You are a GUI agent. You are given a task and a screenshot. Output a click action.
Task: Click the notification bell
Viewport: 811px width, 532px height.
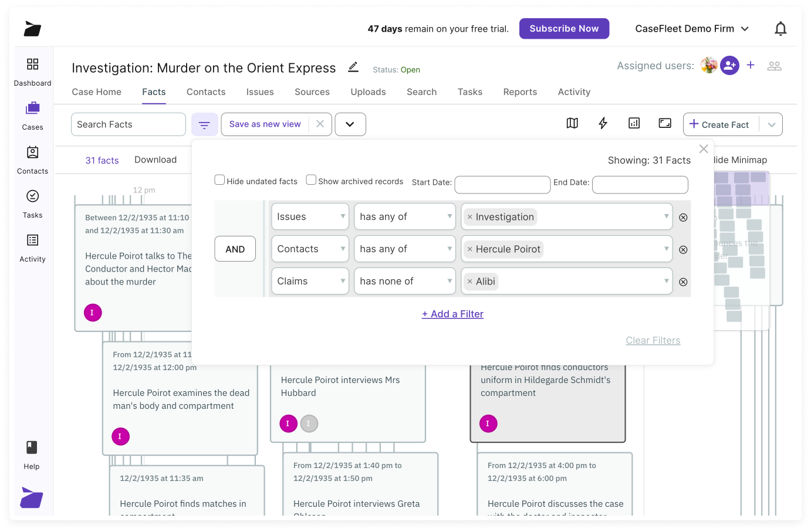pos(780,28)
